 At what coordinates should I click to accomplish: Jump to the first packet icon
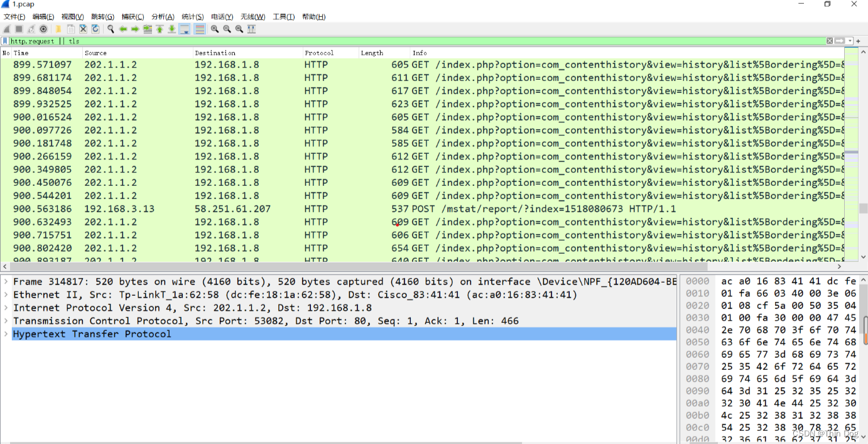click(160, 29)
